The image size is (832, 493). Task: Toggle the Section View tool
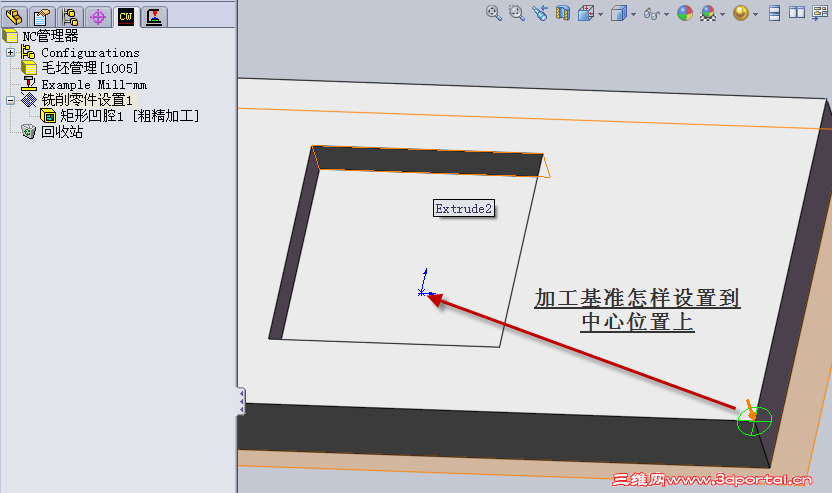point(562,13)
